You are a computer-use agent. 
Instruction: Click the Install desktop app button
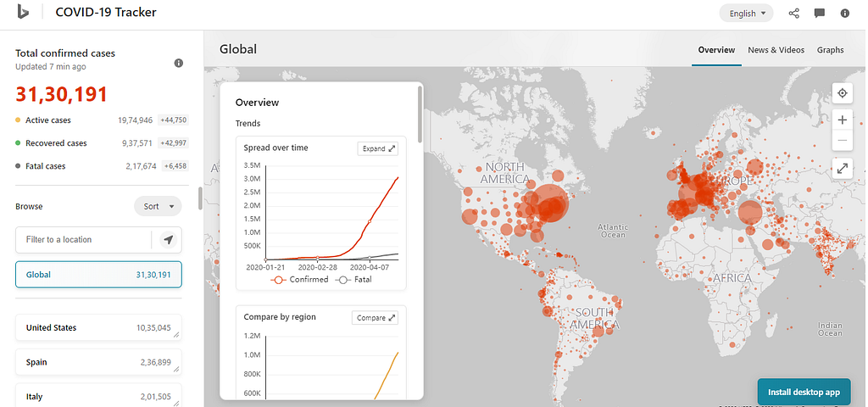[804, 392]
